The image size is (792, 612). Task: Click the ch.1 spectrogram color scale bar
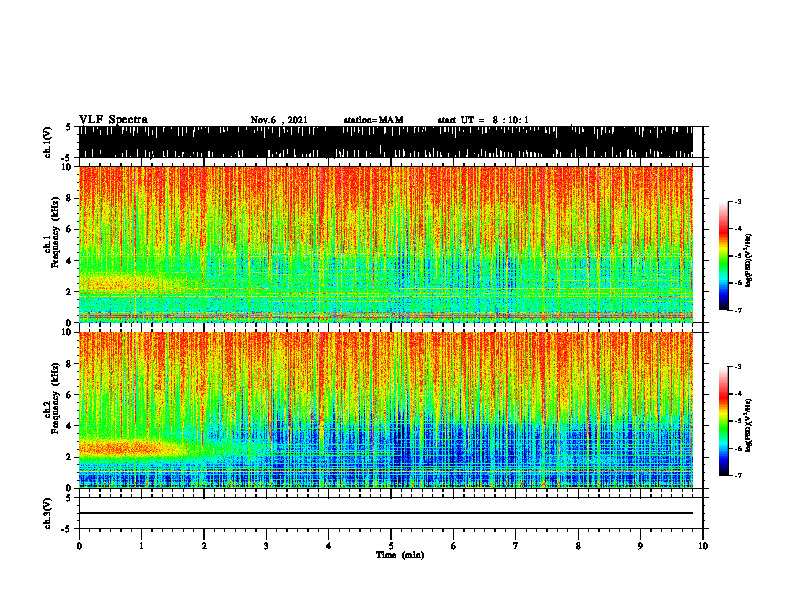pyautogui.click(x=723, y=256)
